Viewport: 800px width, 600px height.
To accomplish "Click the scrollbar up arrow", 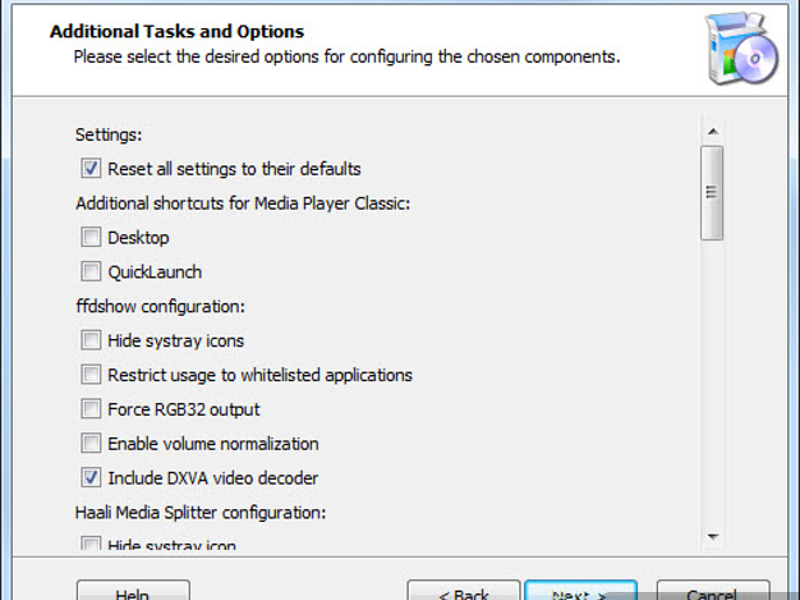I will pos(713,132).
